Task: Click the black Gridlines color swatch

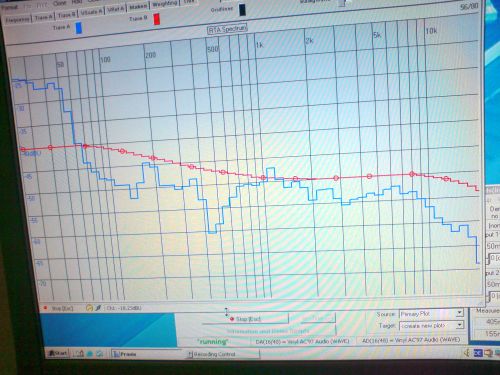Action: click(242, 10)
